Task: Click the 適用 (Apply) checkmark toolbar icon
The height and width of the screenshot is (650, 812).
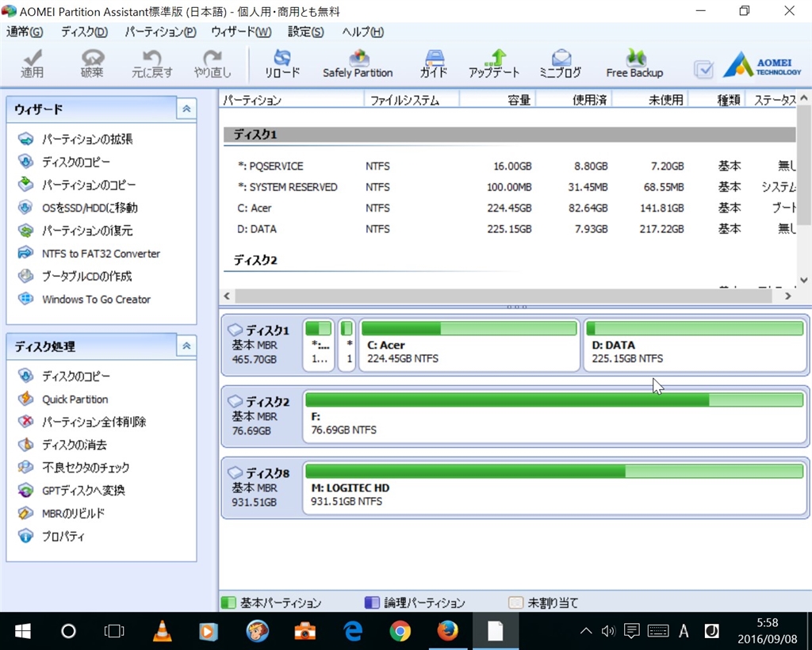Action: (32, 63)
